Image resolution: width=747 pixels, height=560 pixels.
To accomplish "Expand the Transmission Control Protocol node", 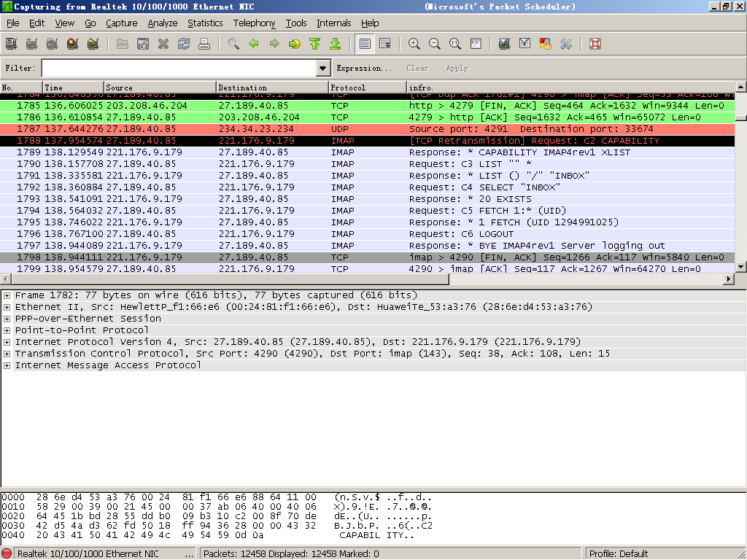I will [7, 354].
